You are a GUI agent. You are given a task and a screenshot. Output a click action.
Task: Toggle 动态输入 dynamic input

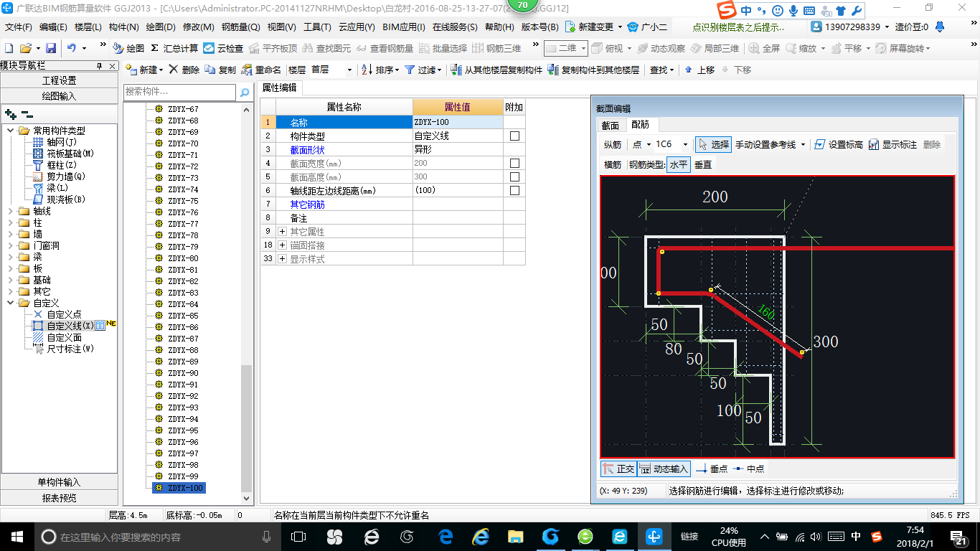point(664,468)
